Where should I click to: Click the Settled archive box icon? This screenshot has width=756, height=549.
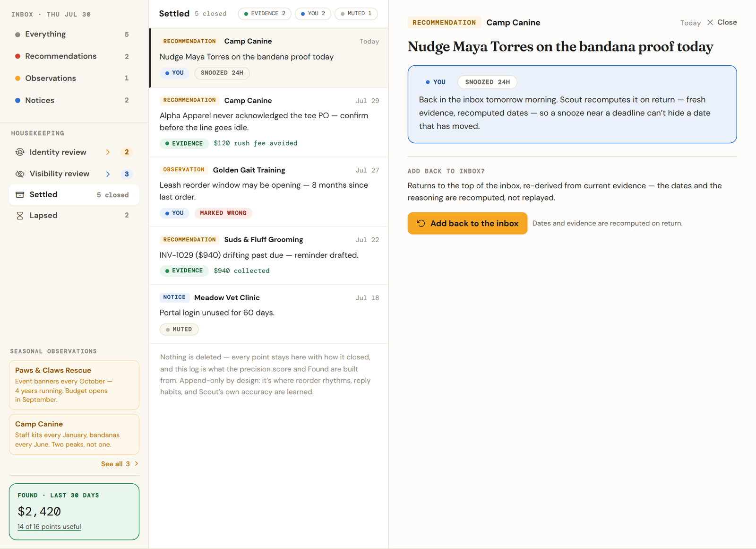pyautogui.click(x=20, y=195)
